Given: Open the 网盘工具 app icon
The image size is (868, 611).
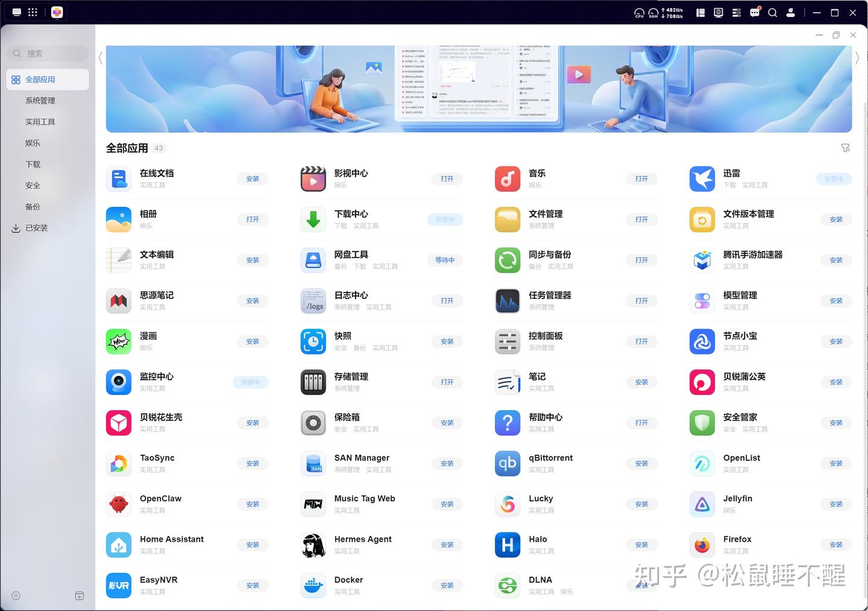Looking at the screenshot, I should tap(313, 260).
